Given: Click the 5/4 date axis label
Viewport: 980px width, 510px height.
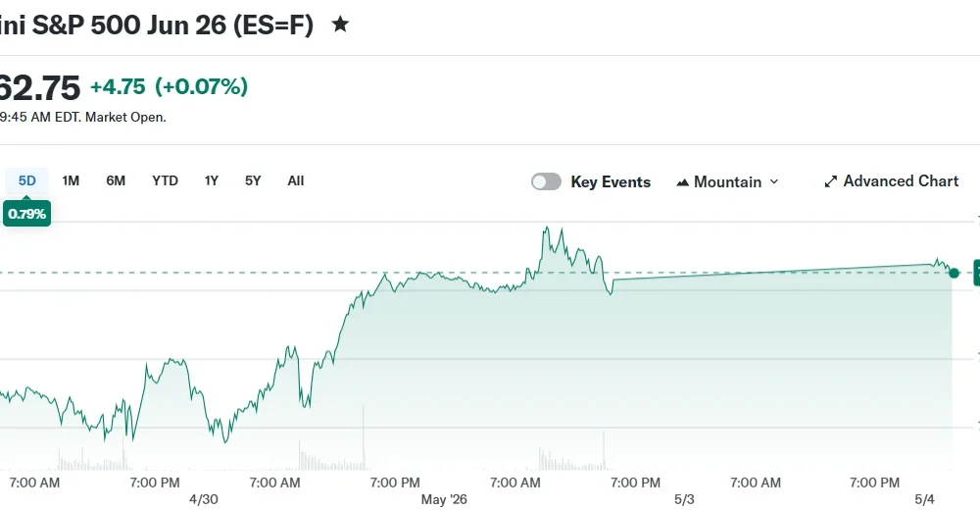Looking at the screenshot, I should point(924,499).
